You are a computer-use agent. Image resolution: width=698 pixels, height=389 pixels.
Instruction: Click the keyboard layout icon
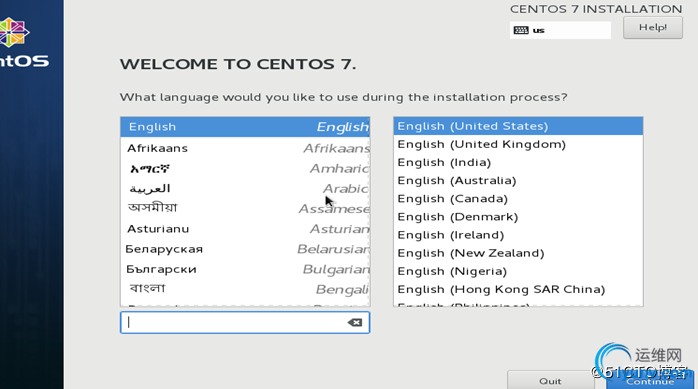coord(521,30)
